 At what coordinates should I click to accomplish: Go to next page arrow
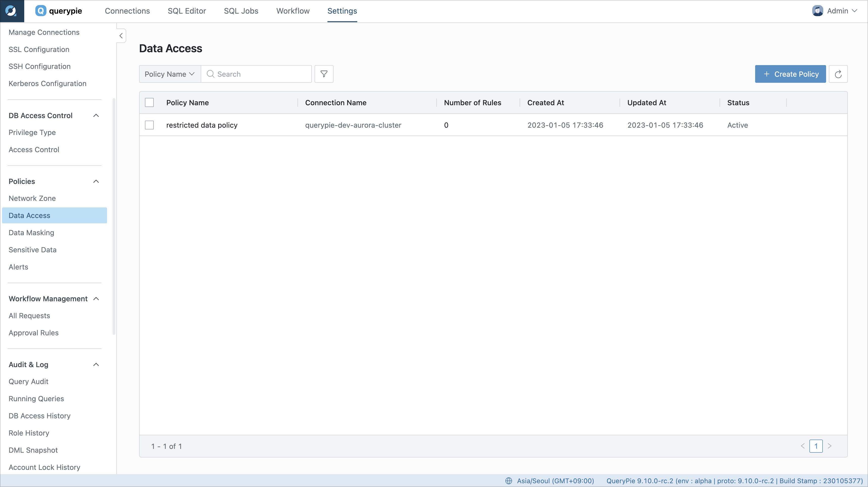coord(830,446)
